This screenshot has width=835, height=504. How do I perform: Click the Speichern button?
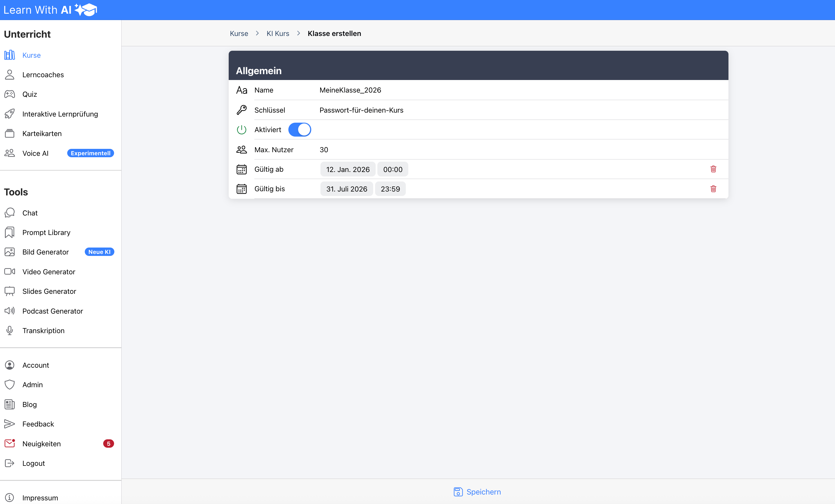tap(477, 492)
